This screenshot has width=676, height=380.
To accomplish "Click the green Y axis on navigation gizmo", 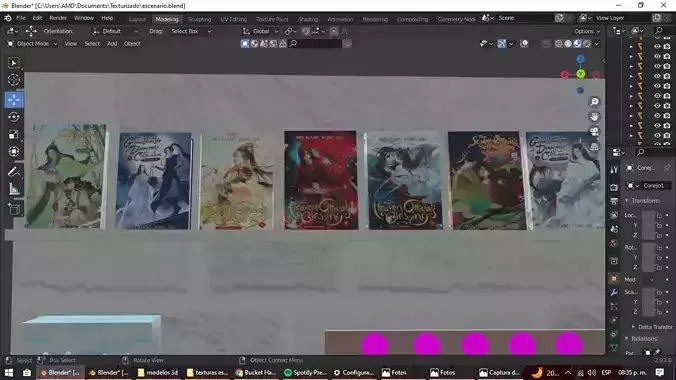I will click(581, 74).
